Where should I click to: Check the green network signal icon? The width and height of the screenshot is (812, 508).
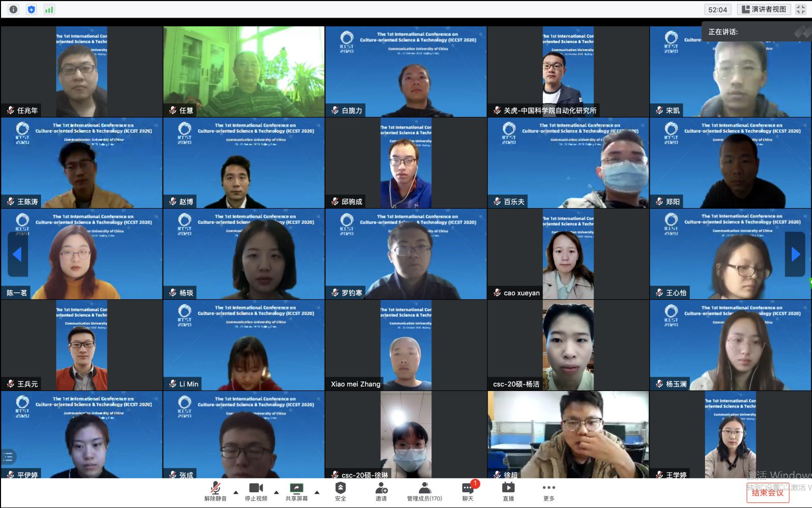pos(49,9)
